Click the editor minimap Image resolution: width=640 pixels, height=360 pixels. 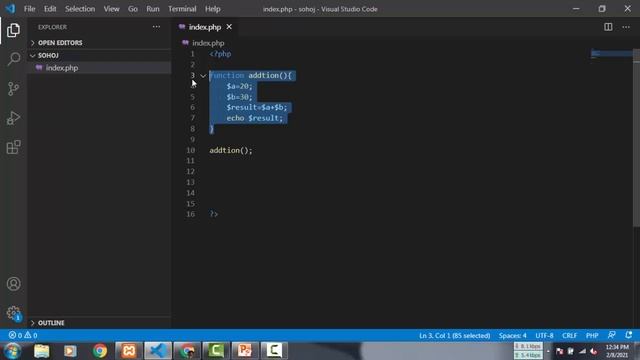pyautogui.click(x=611, y=53)
